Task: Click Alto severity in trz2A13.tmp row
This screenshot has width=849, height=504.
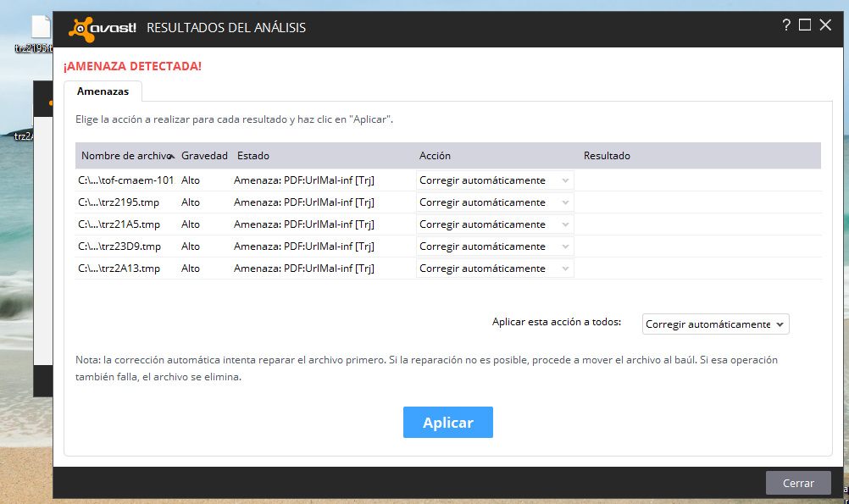Action: point(191,269)
